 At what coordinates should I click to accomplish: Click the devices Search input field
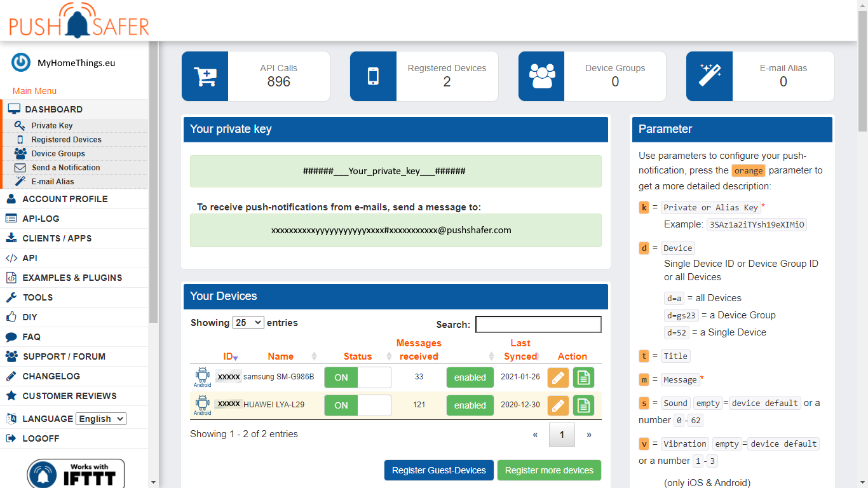click(x=538, y=324)
